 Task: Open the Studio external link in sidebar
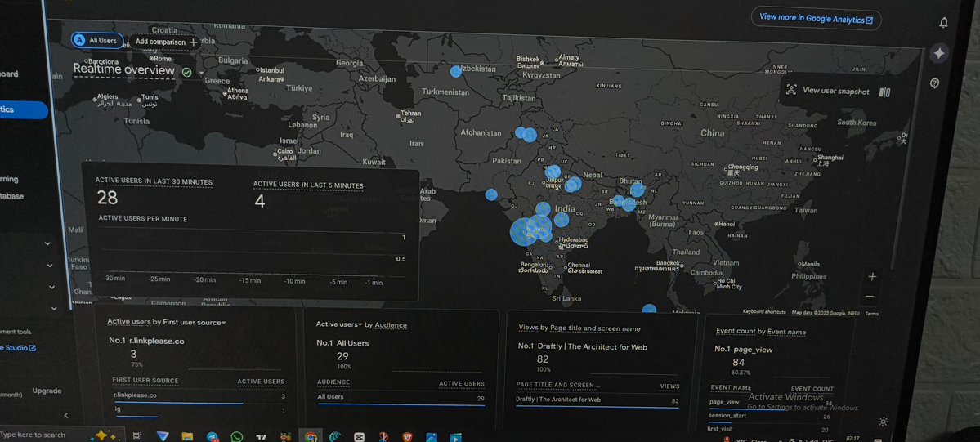(17, 347)
